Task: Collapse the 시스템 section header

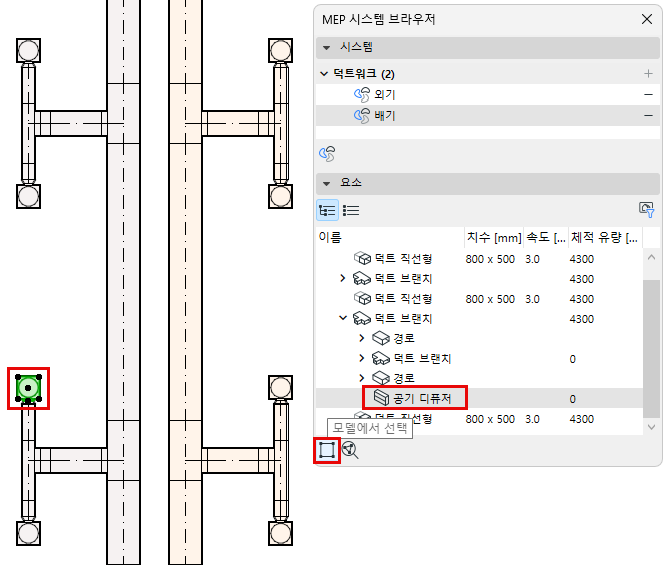Action: (327, 48)
